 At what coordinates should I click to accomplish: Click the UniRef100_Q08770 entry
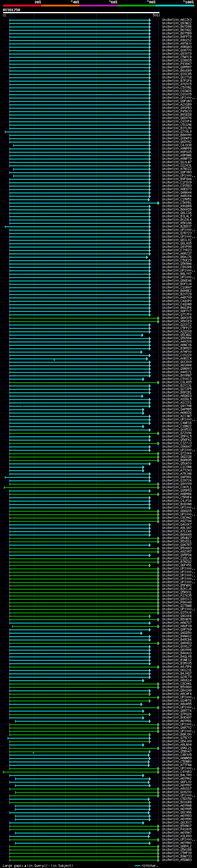click(x=177, y=50)
